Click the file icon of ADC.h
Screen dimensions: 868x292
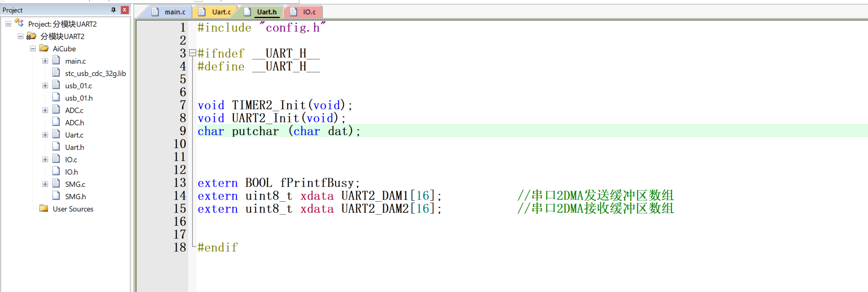pyautogui.click(x=56, y=122)
